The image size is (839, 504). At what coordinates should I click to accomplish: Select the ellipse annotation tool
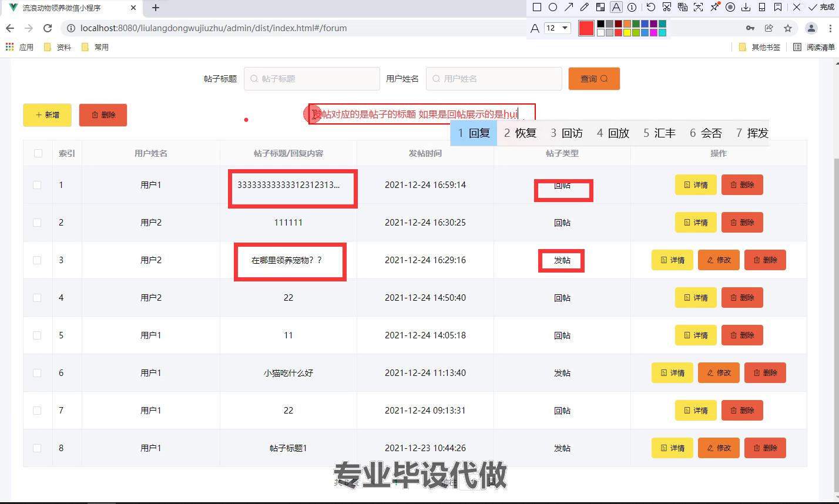click(x=552, y=7)
